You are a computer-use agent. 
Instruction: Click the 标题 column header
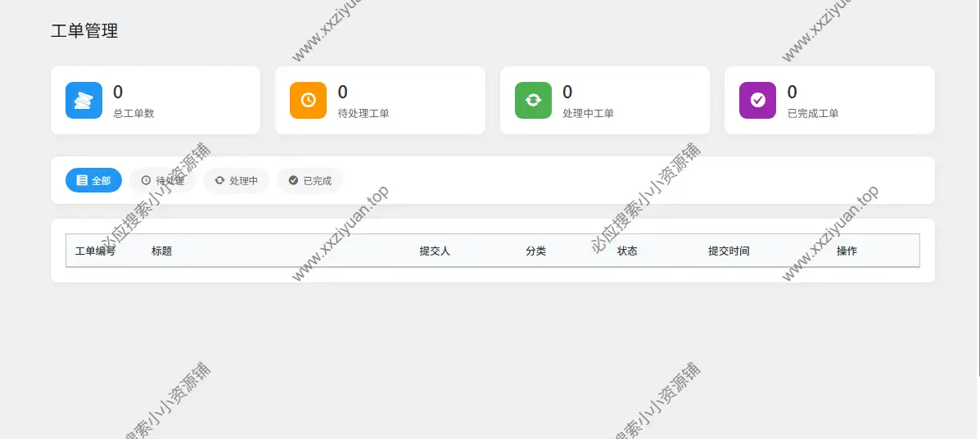coord(161,251)
